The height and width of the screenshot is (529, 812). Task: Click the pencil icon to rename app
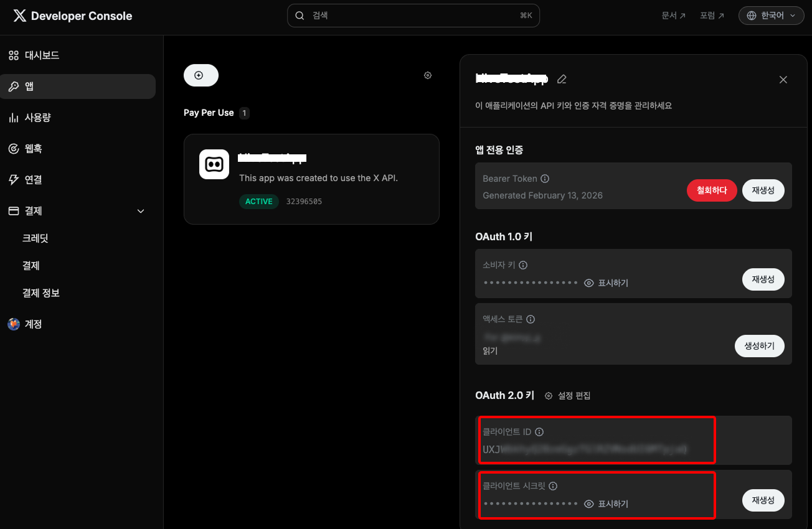(562, 79)
